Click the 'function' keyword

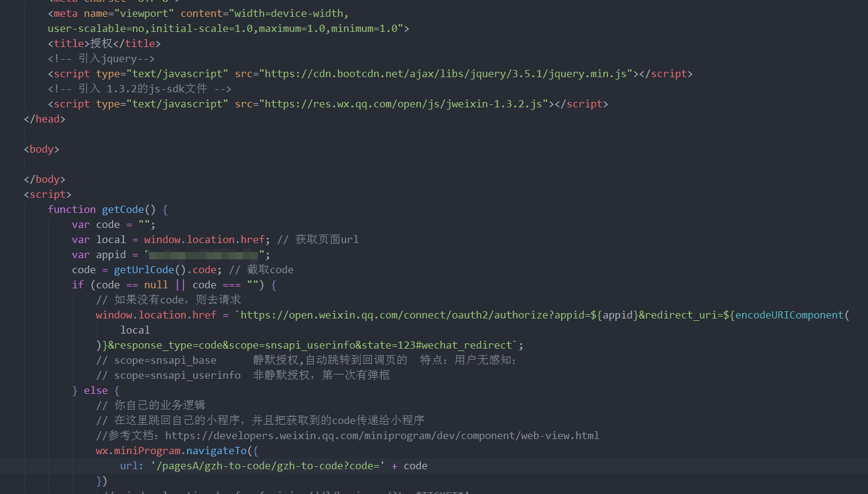(72, 209)
